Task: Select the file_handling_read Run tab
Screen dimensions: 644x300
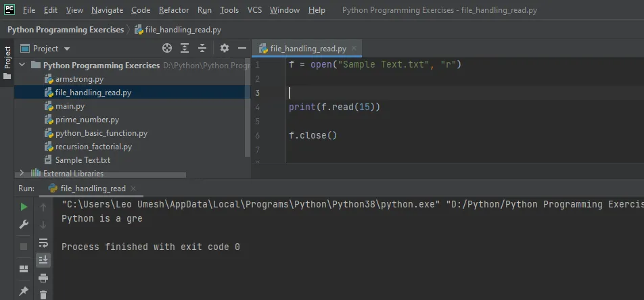Action: click(93, 189)
